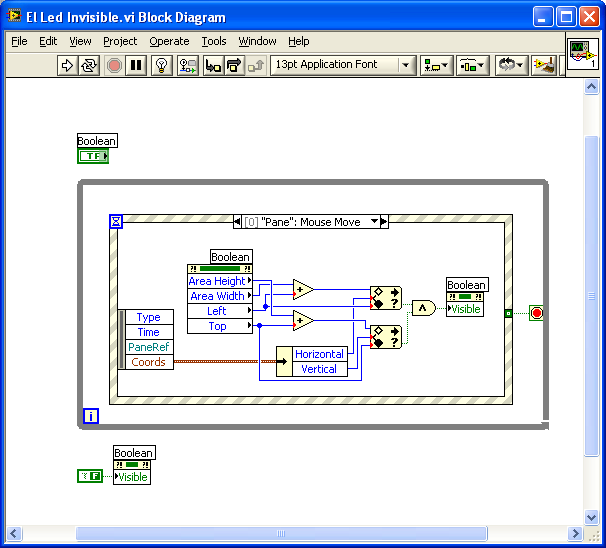Click Unbundle By Name arrow node
The image size is (606, 548).
click(284, 362)
